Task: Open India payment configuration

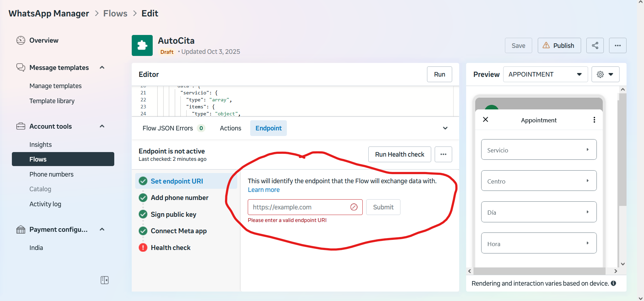Action: click(36, 248)
